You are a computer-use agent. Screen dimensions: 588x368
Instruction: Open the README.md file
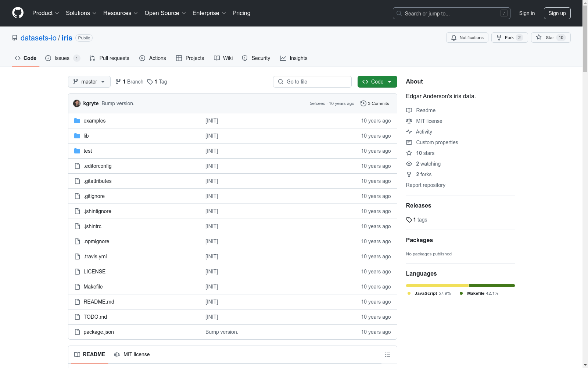99,302
